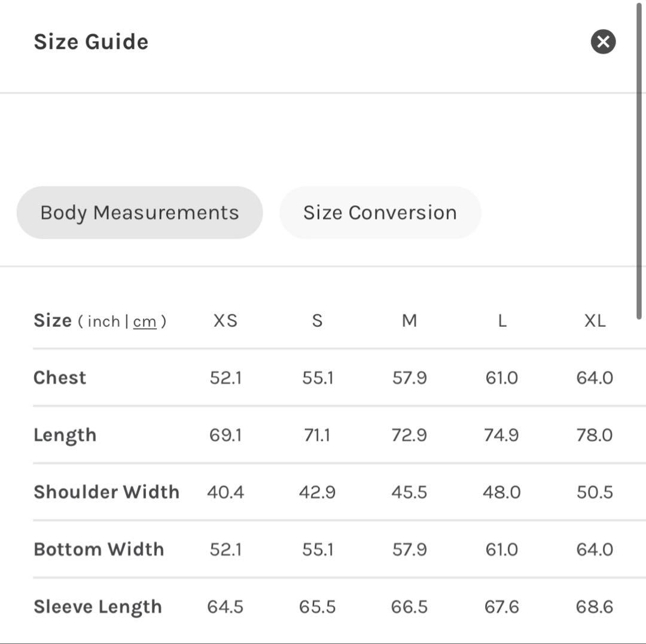Click the vertical scrollbar of the size guide
Image resolution: width=646 pixels, height=644 pixels.
639,162
